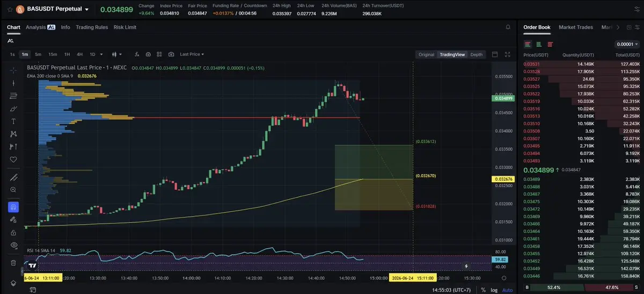The image size is (644, 294).
Task: Open the heart icons tool
Action: click(13, 160)
